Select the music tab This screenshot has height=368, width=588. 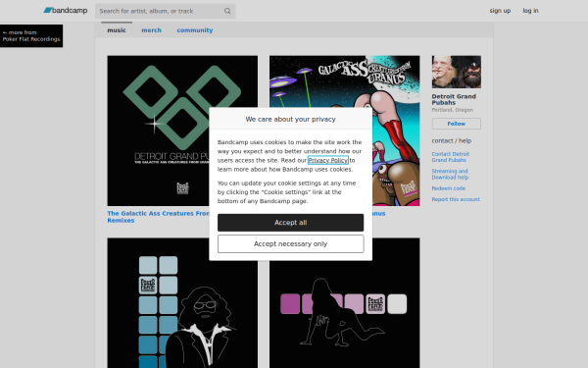click(117, 30)
